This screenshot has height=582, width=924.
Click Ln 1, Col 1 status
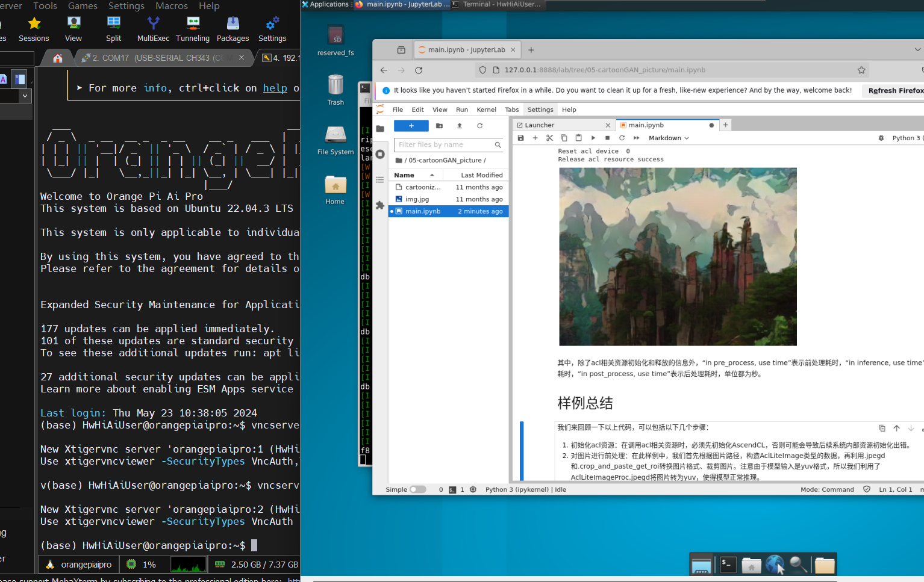coord(895,489)
